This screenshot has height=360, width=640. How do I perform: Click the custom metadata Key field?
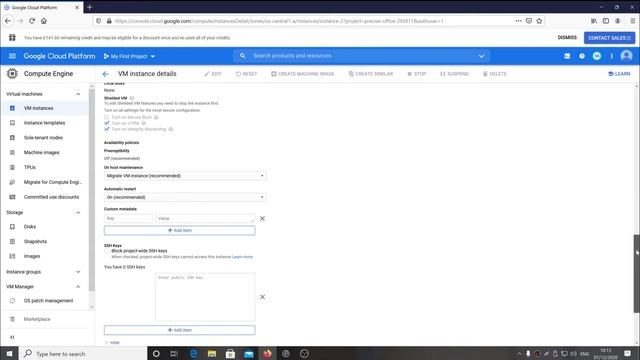(x=128, y=219)
